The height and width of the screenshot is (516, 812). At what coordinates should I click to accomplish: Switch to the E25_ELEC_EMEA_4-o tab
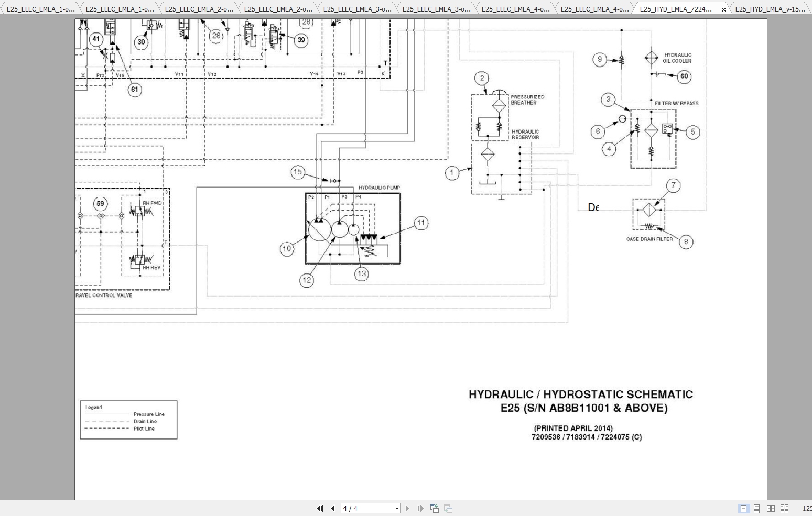click(515, 8)
